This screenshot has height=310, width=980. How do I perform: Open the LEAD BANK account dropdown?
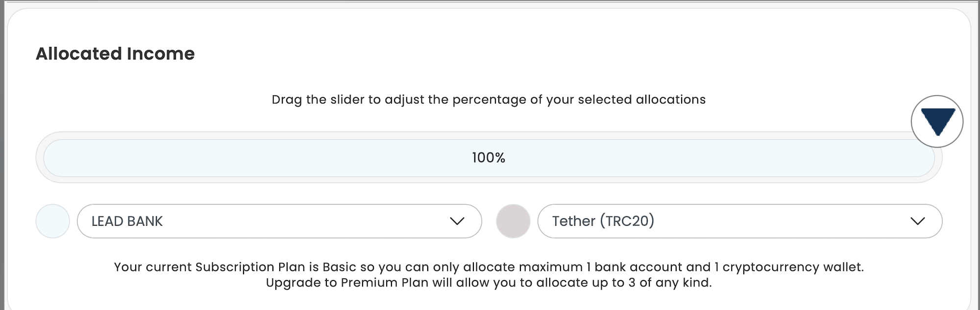(279, 221)
